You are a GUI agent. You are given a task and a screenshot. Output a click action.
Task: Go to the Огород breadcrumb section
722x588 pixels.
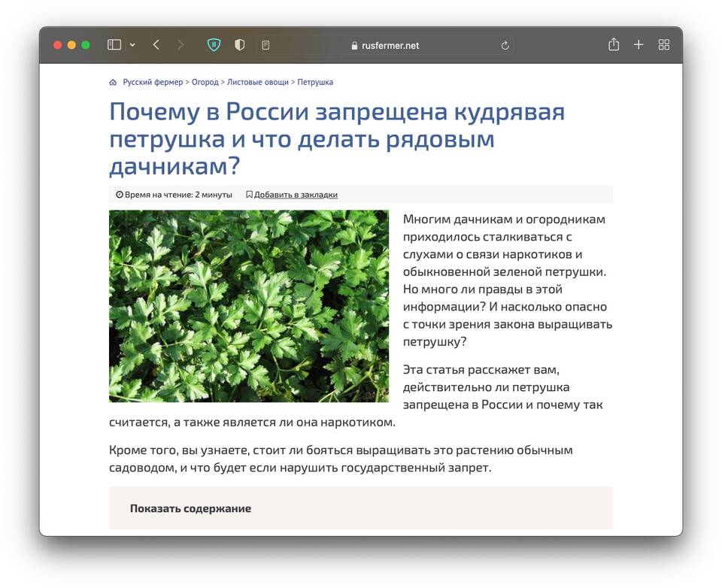[205, 83]
